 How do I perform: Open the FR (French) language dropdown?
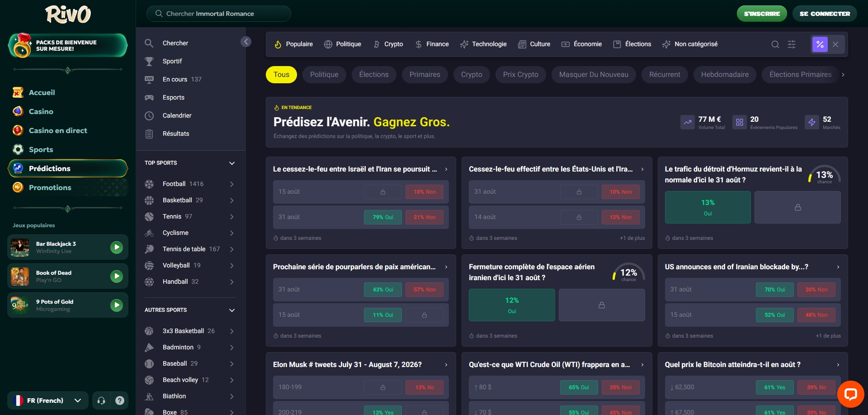pyautogui.click(x=47, y=401)
